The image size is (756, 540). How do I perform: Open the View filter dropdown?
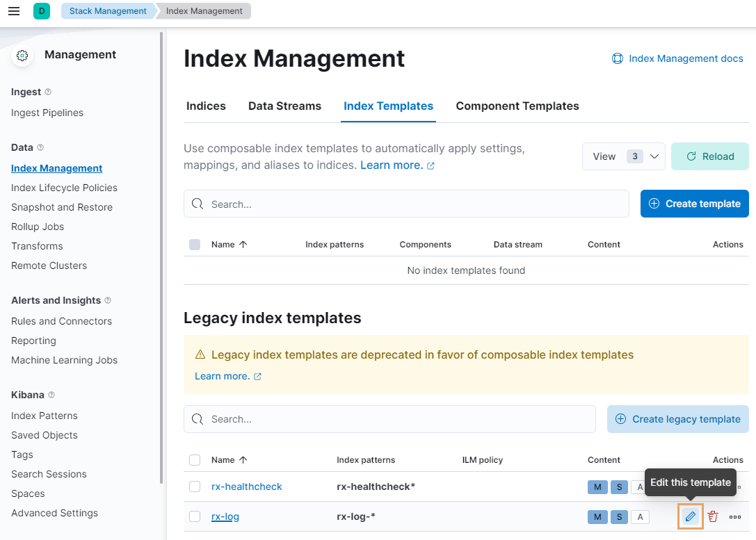coord(623,156)
